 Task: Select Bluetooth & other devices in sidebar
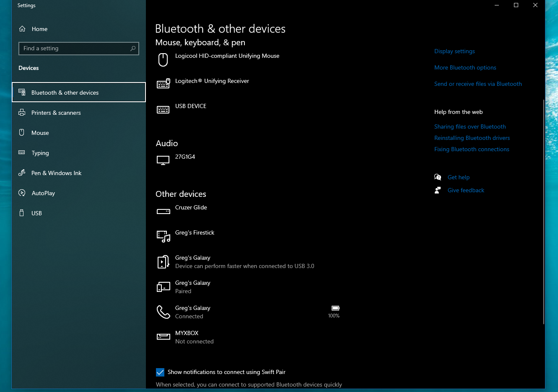point(79,92)
